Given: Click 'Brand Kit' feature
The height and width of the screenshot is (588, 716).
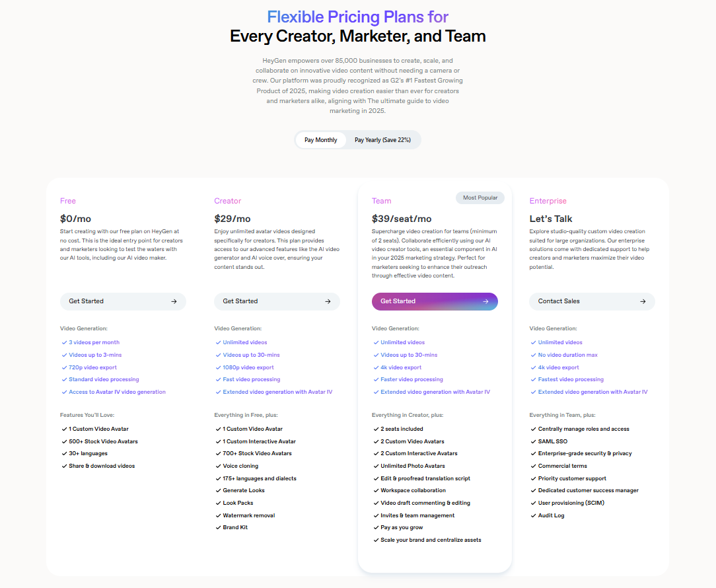Looking at the screenshot, I should [235, 527].
